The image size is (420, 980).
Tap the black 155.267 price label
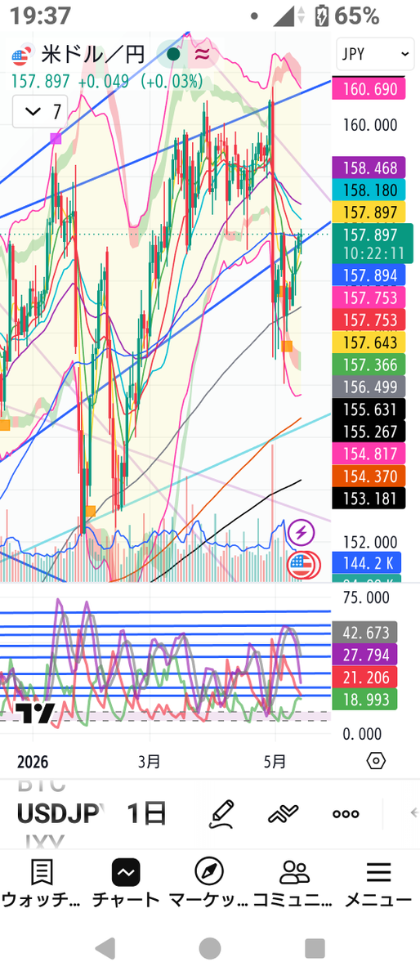369,432
